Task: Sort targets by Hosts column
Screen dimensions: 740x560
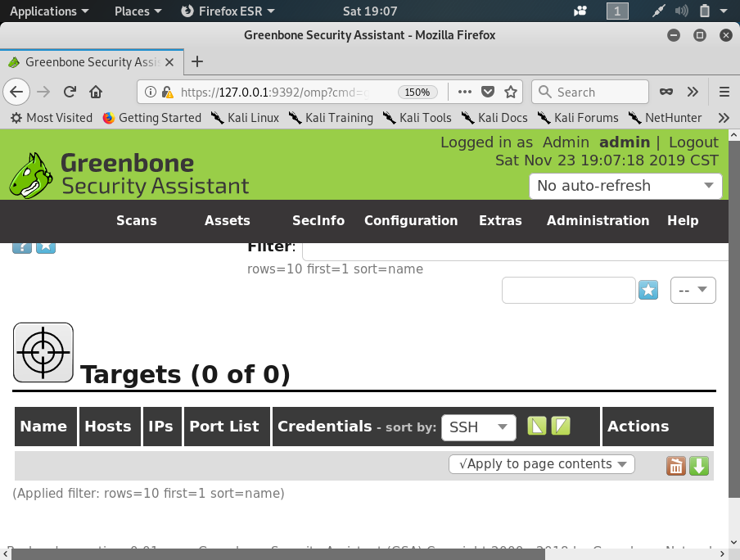Action: [x=107, y=427]
